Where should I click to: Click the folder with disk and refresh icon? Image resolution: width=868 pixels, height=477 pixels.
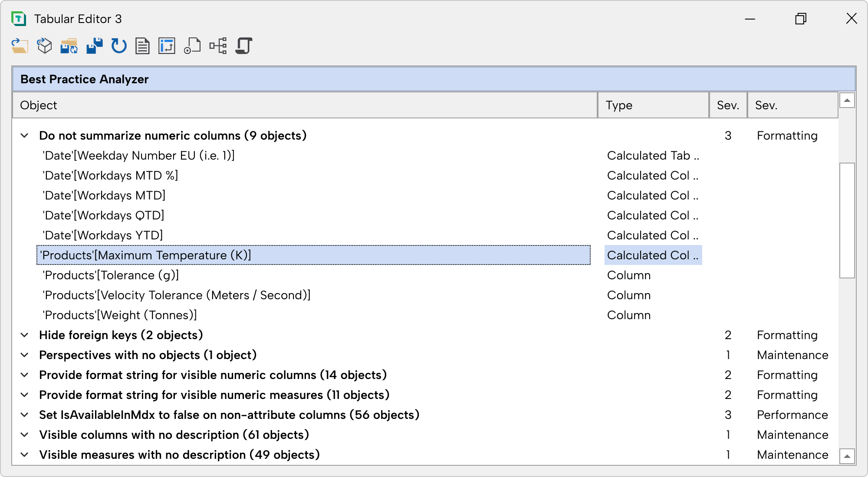[69, 46]
